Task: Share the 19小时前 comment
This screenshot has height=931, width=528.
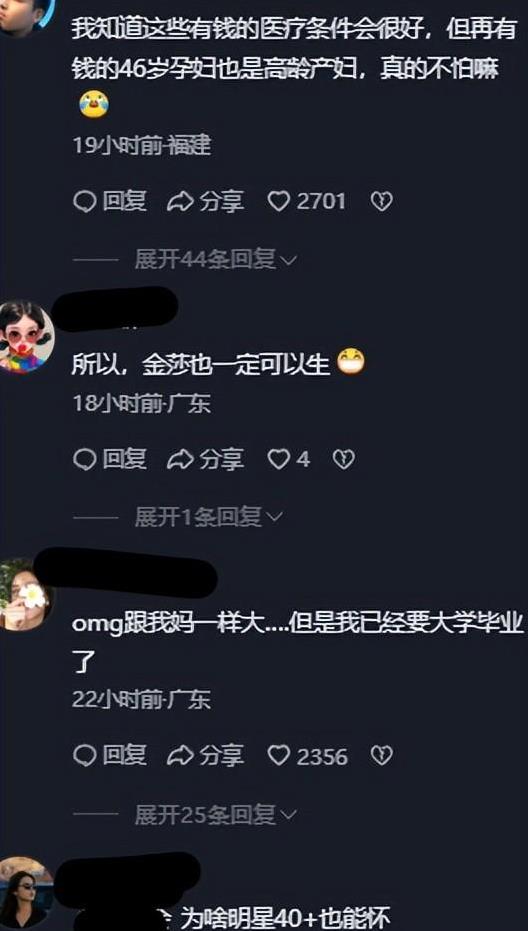Action: coord(205,202)
